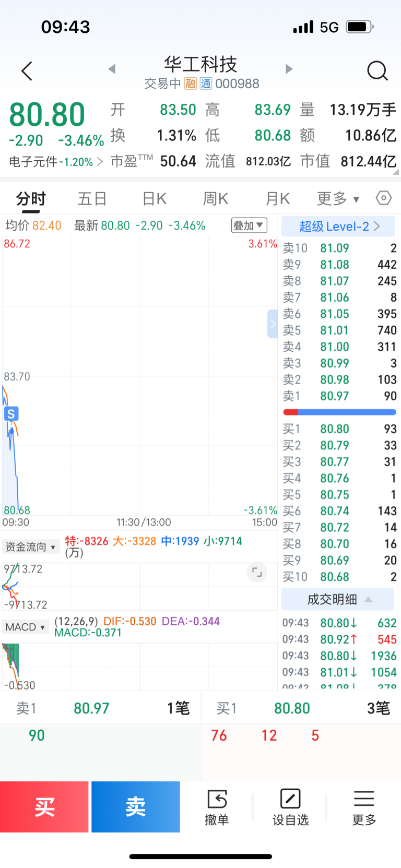This screenshot has height=868, width=401.
Task: Collapse order book with side arrow tab
Action: click(272, 324)
